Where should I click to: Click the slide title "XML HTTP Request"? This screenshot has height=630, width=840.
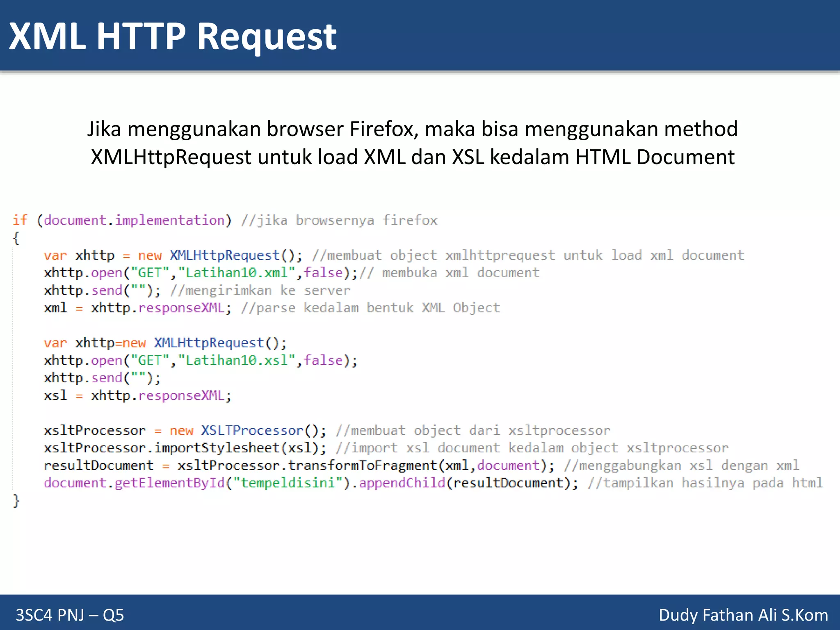[x=173, y=36]
